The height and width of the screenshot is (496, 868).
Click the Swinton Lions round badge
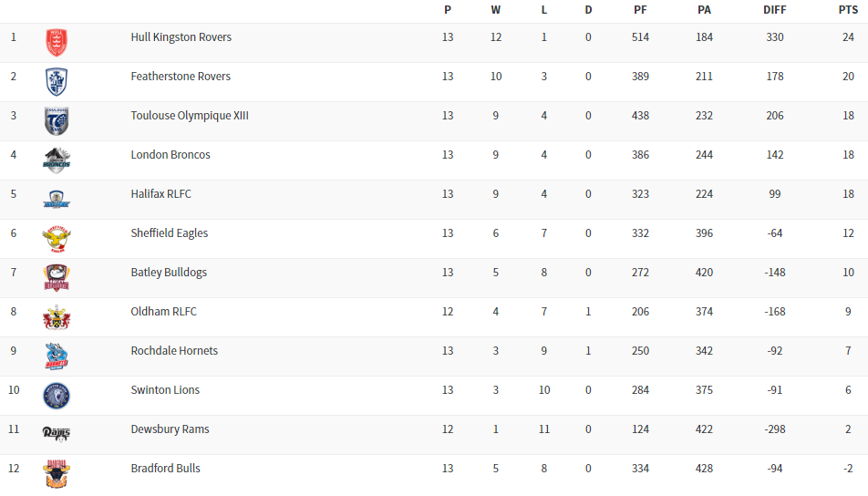(x=57, y=395)
